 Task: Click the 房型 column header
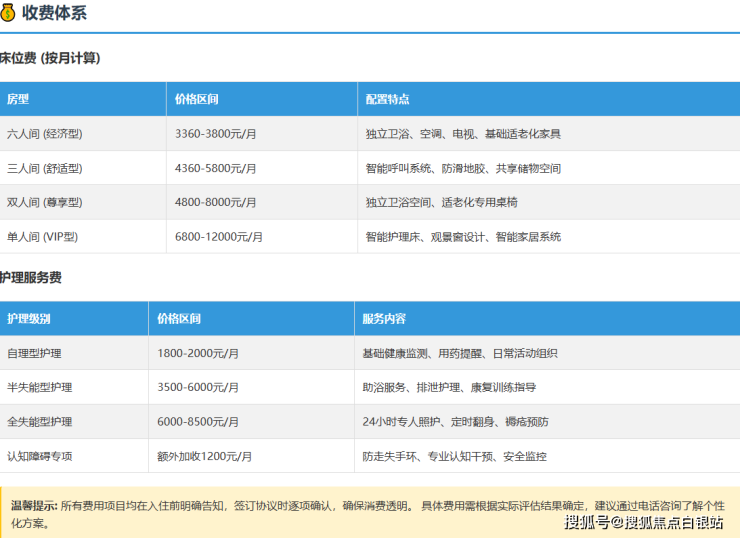pyautogui.click(x=18, y=100)
